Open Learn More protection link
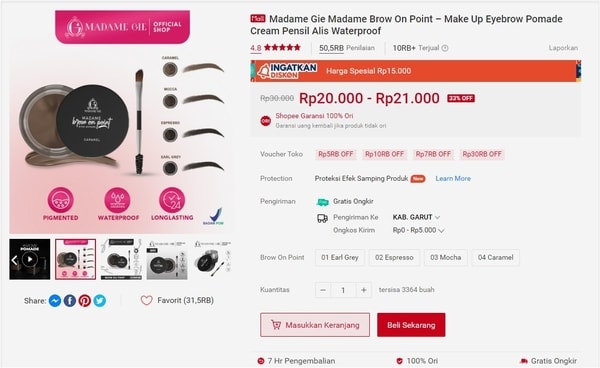Image resolution: width=600 pixels, height=368 pixels. point(453,179)
